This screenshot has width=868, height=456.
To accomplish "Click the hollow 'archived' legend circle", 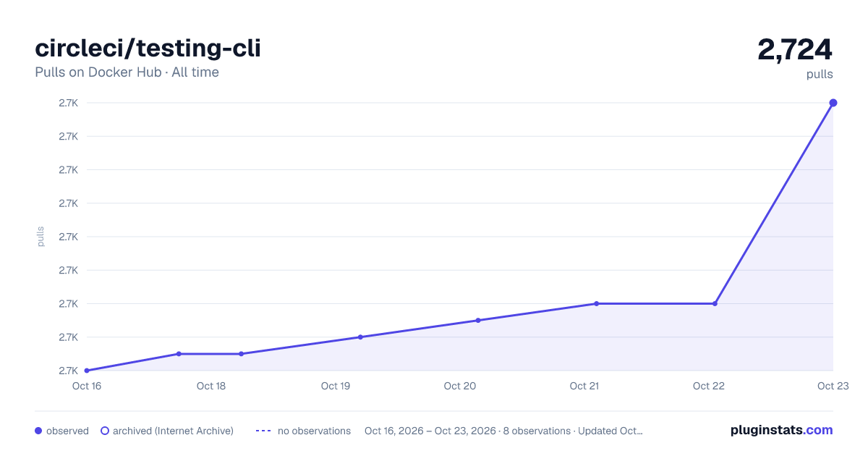I will click(x=105, y=431).
